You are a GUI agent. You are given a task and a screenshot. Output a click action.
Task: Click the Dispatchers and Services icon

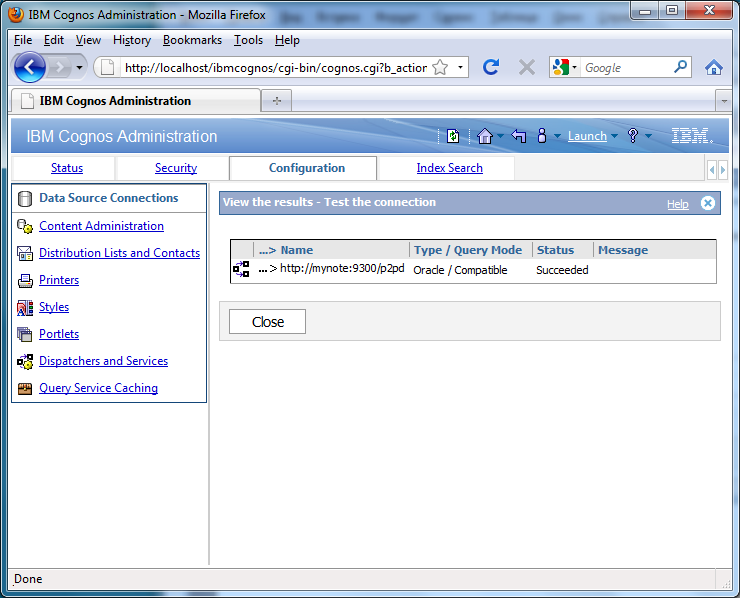pyautogui.click(x=25, y=362)
